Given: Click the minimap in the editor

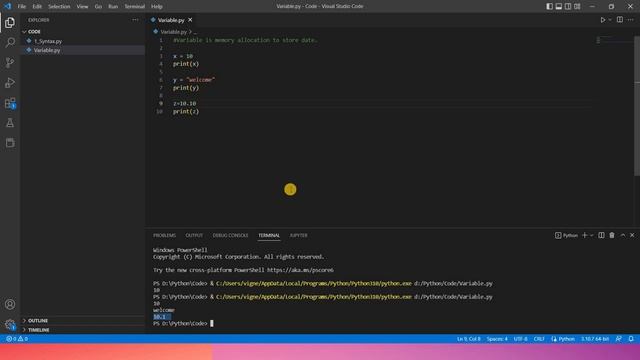Looking at the screenshot, I should click(615, 40).
